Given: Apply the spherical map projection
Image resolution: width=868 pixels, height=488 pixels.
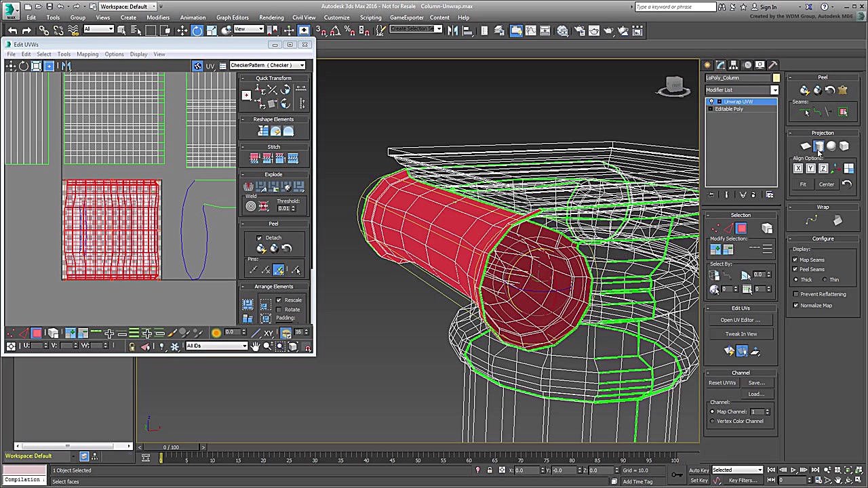Looking at the screenshot, I should pyautogui.click(x=831, y=146).
